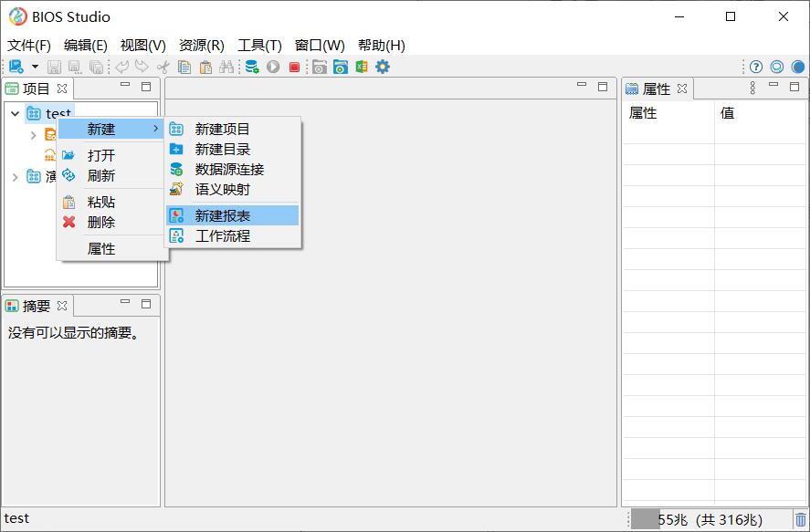Click the gray folder preview icon
The height and width of the screenshot is (532, 810).
[320, 68]
